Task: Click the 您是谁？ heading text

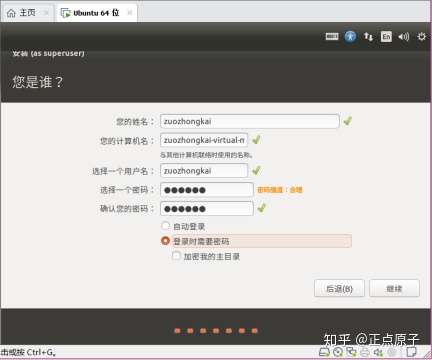Action: [38, 82]
